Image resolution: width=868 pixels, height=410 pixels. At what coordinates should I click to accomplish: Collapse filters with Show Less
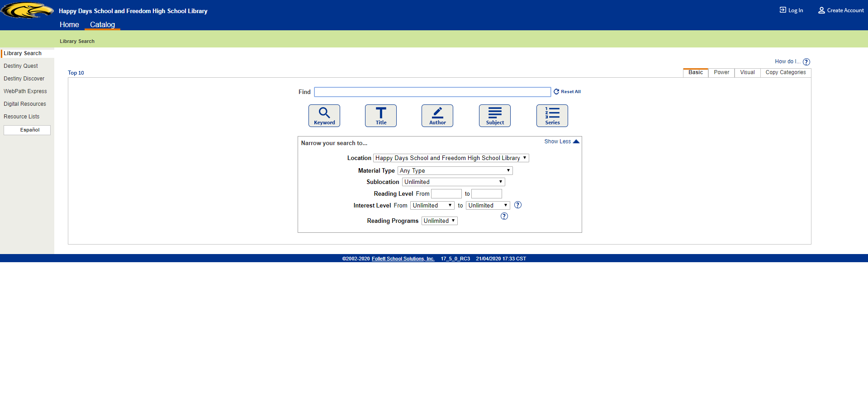pyautogui.click(x=561, y=141)
